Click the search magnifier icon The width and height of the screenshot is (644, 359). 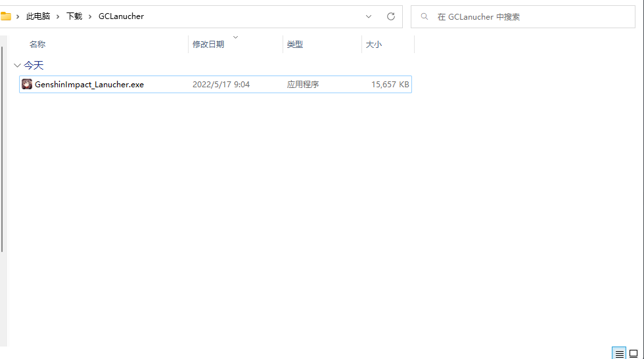pyautogui.click(x=425, y=16)
